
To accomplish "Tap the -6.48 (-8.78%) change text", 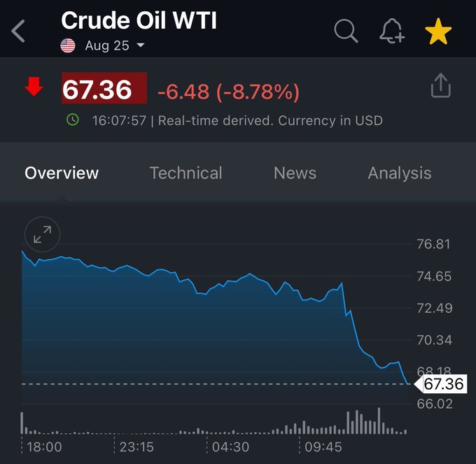I will [x=228, y=92].
